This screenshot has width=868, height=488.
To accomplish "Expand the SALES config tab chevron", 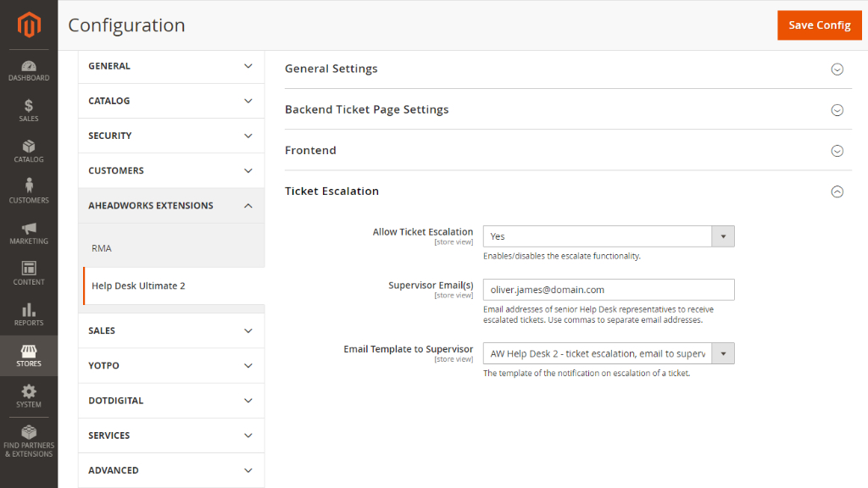I will click(248, 330).
